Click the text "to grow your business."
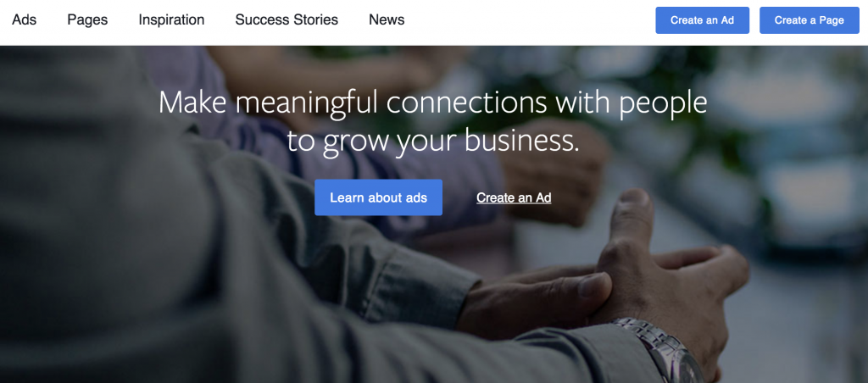The image size is (868, 383). click(x=432, y=141)
